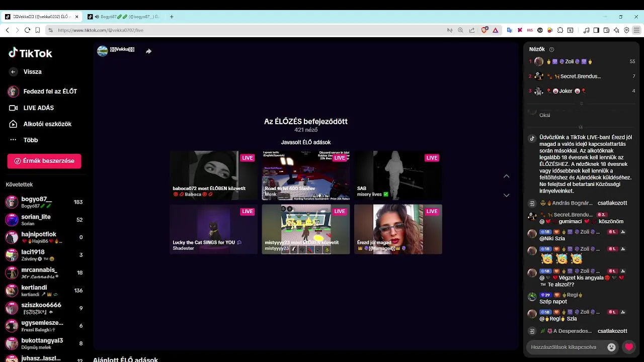This screenshot has width=644, height=362.
Task: Open Brave Wallet icon
Action: click(x=606, y=30)
